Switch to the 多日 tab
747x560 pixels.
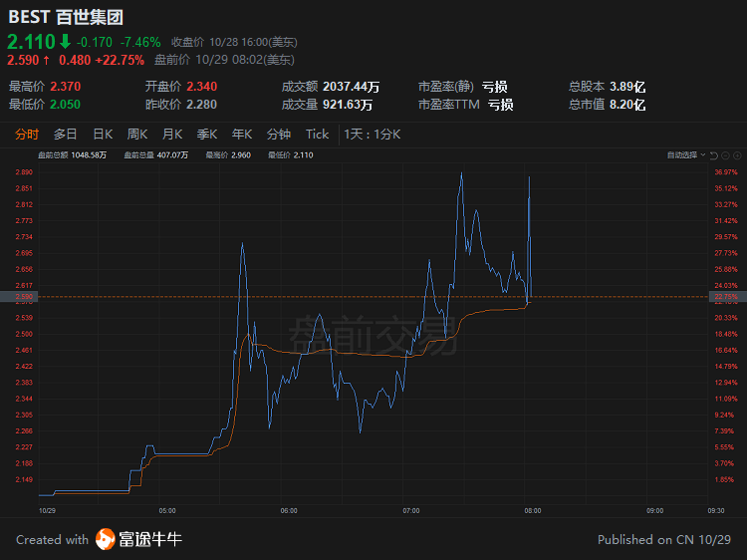(x=65, y=135)
